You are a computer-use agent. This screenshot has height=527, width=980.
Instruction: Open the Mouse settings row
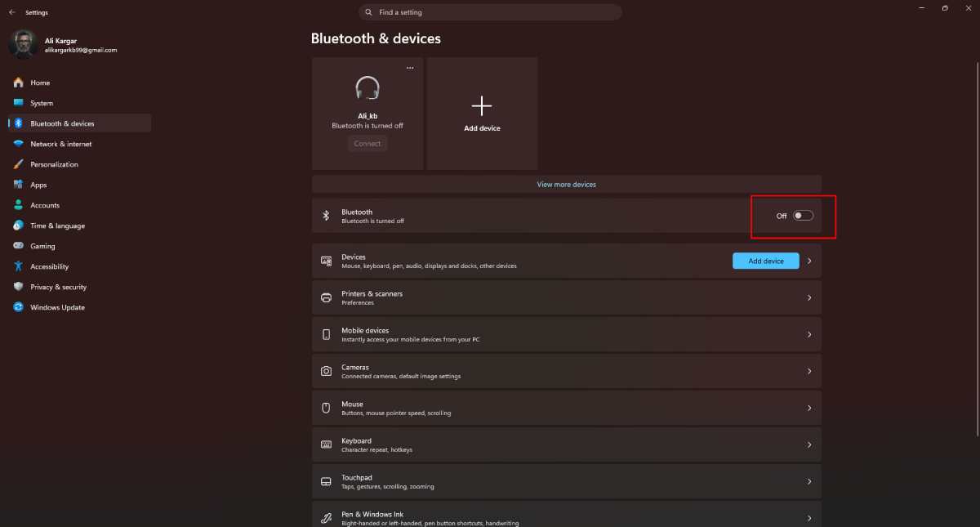coord(567,408)
